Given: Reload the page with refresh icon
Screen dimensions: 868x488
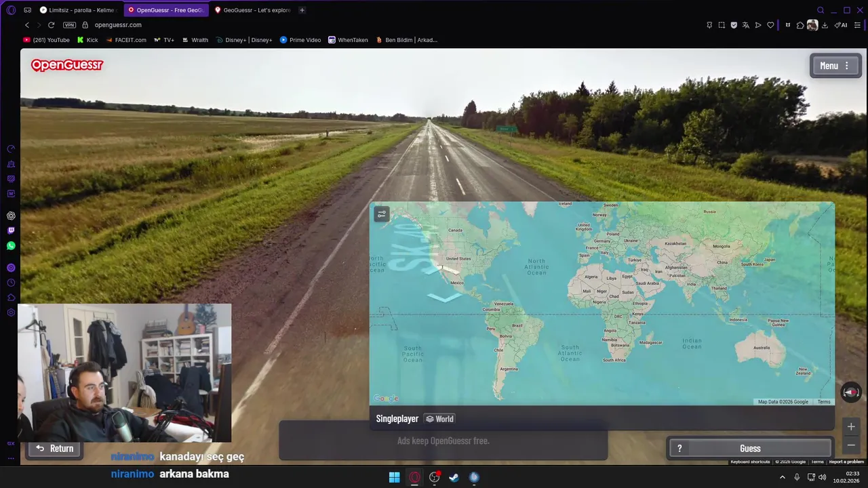Looking at the screenshot, I should coord(51,25).
